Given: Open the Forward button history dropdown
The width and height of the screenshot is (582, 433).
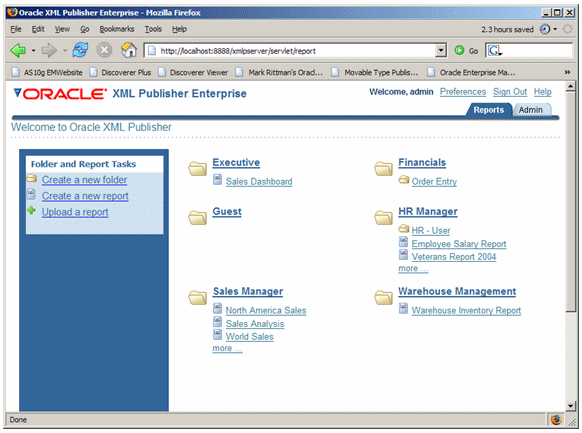Looking at the screenshot, I should 65,50.
